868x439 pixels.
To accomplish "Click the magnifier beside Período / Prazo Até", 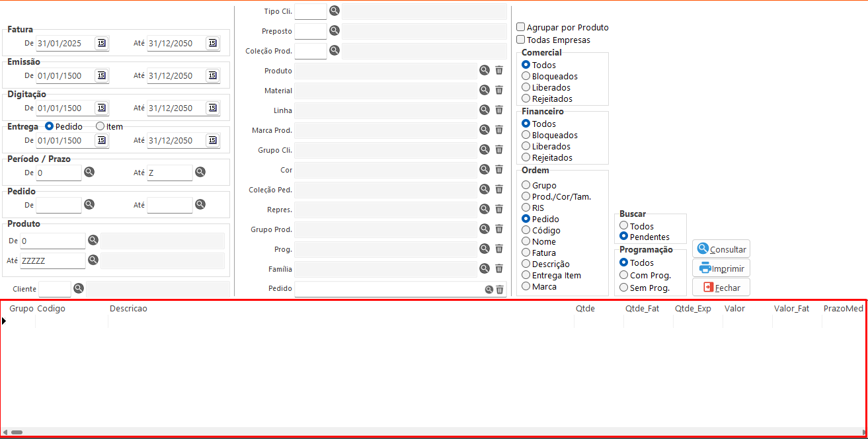I will tap(200, 172).
